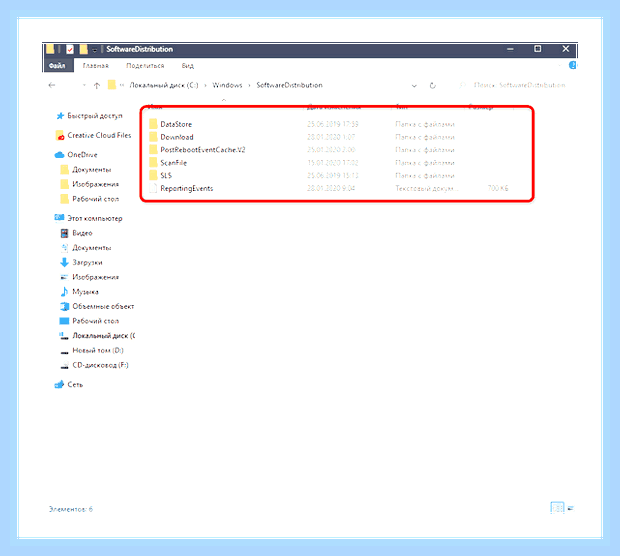Click the quick access properties checkmark icon
The height and width of the screenshot is (556, 620).
[70, 49]
